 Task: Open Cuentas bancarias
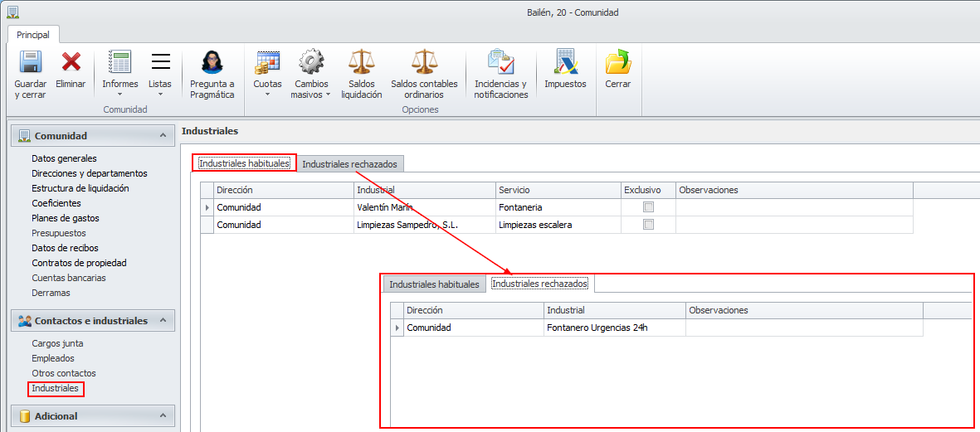(x=69, y=278)
